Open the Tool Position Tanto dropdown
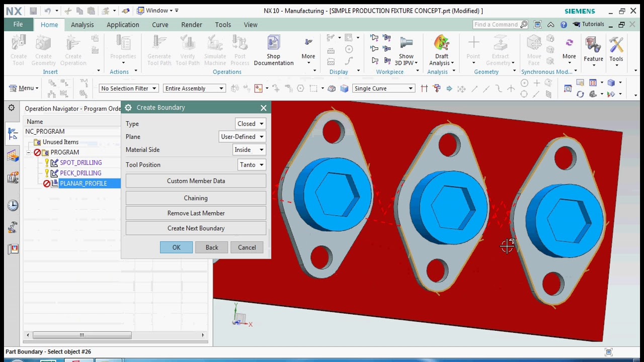 tap(252, 165)
